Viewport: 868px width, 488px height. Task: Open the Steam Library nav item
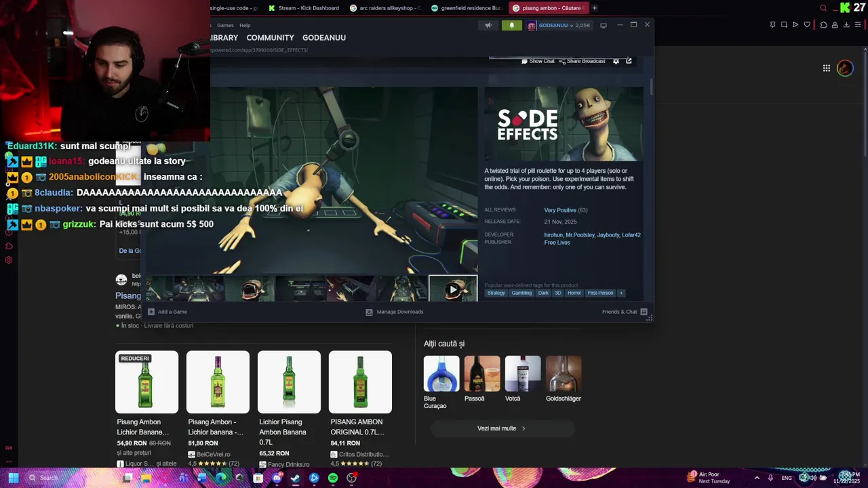click(224, 38)
